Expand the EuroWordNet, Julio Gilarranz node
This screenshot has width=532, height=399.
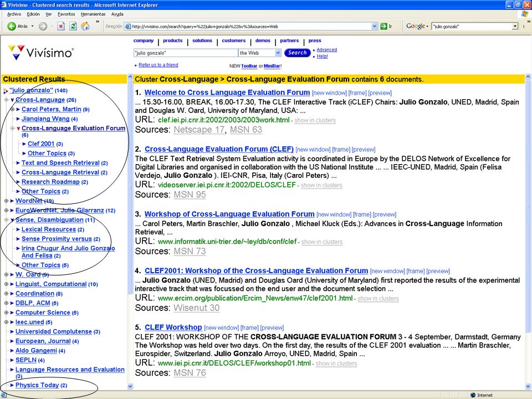(x=7, y=210)
